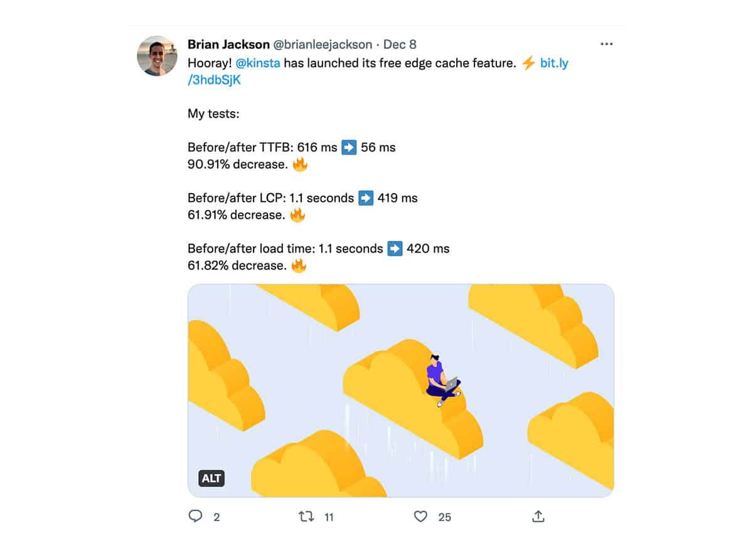The height and width of the screenshot is (560, 753).
Task: Click the retweet count of 11
Action: click(x=328, y=517)
